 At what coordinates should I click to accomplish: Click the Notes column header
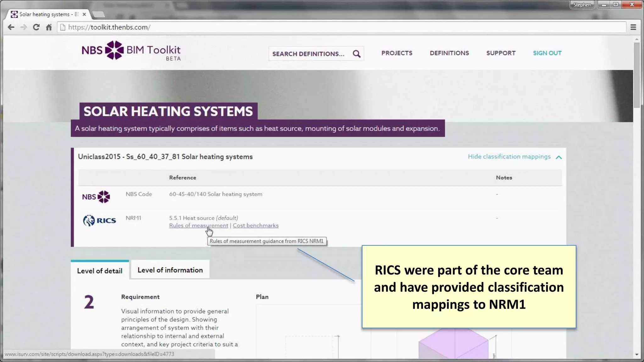(504, 178)
